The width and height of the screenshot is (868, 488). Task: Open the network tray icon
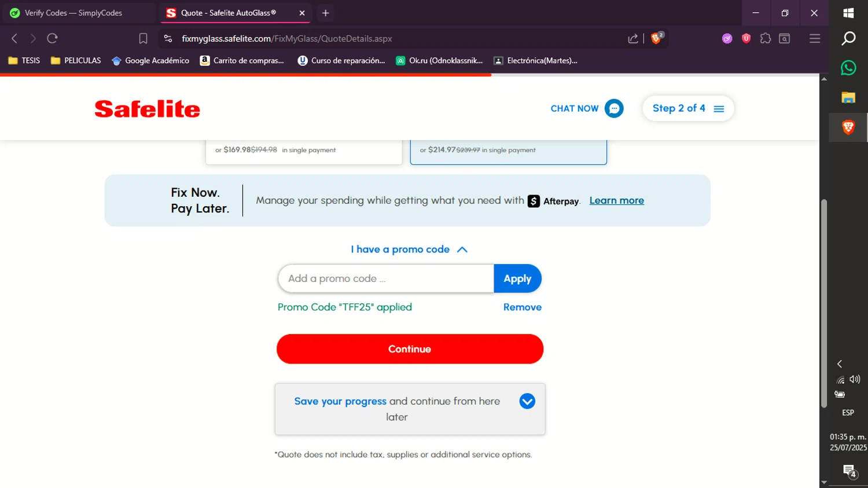tap(841, 380)
